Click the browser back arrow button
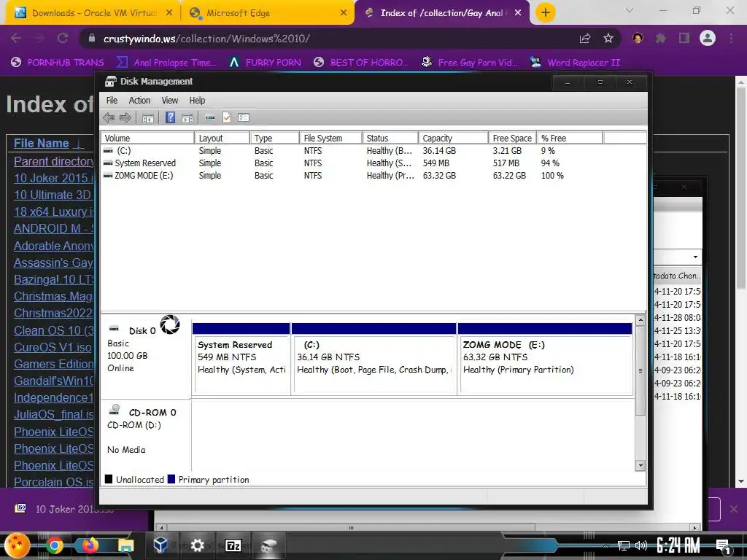Image resolution: width=747 pixels, height=560 pixels. pos(16,38)
